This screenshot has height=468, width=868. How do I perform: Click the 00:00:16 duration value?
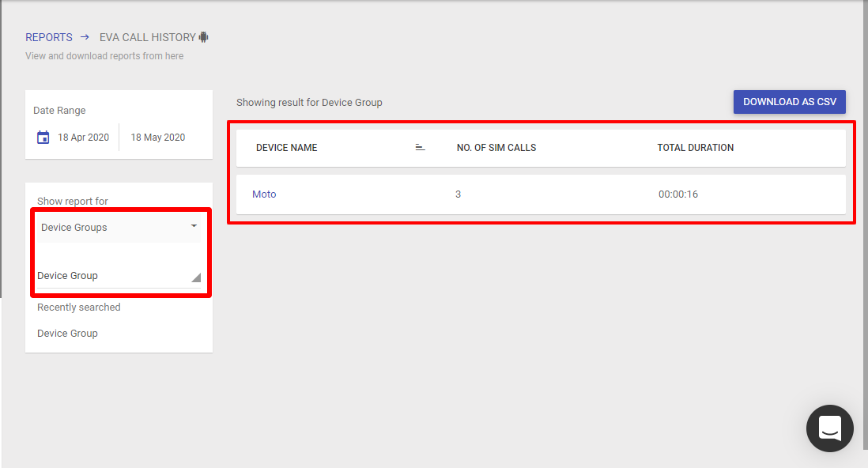[678, 194]
